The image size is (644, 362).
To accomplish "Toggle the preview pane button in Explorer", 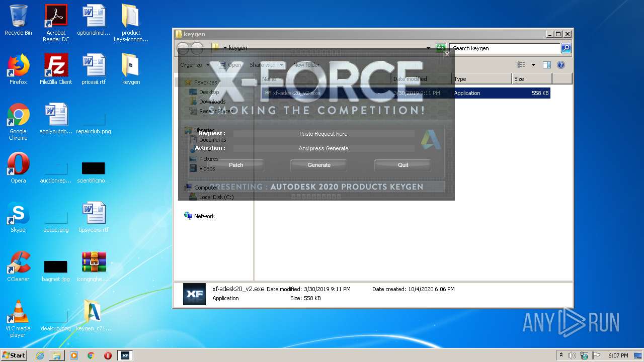I will 547,65.
